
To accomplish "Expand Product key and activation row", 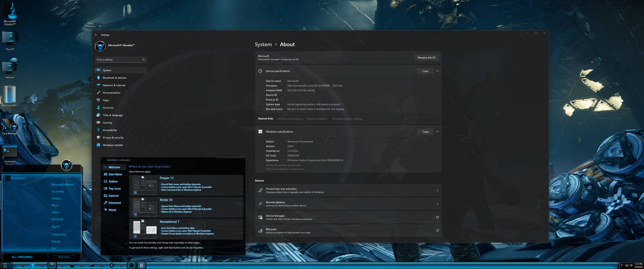I will [x=348, y=190].
